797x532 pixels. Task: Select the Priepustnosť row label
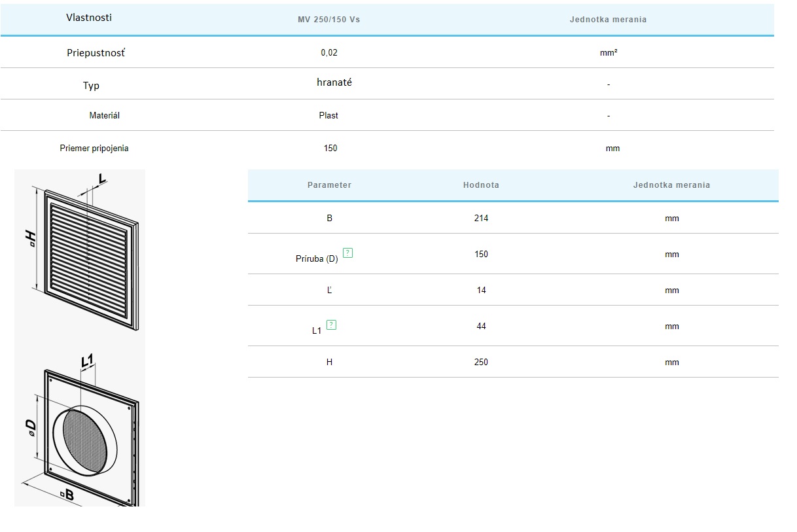pyautogui.click(x=96, y=52)
